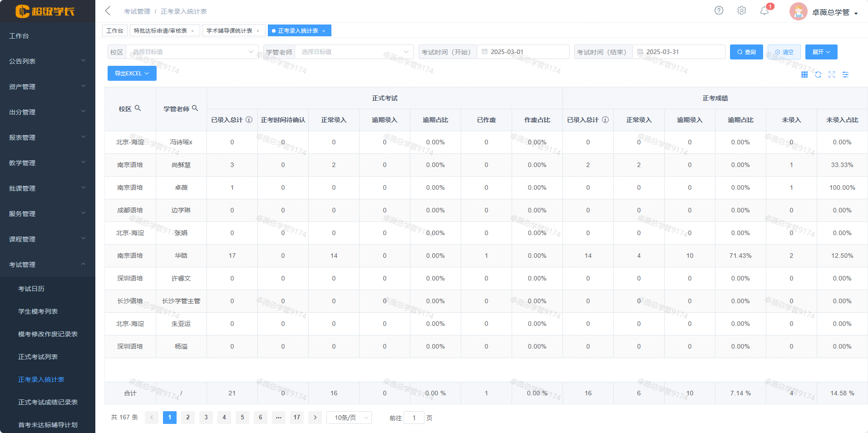
Task: Expand 报表管理 in the sidebar
Action: [47, 138]
